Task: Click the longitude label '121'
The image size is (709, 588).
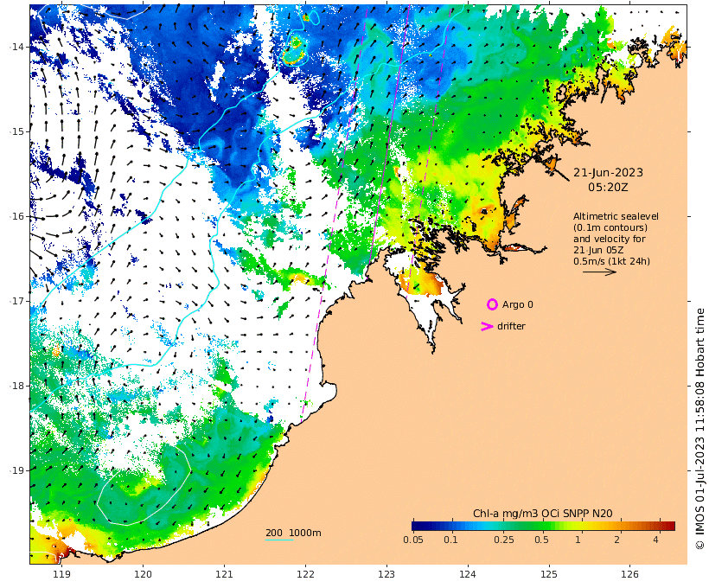Action: coord(224,574)
